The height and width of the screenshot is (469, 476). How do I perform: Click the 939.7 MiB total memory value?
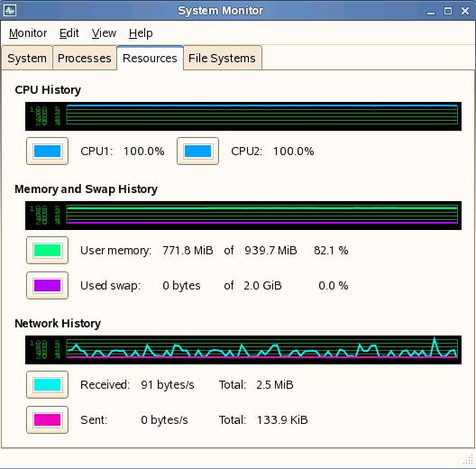(270, 251)
